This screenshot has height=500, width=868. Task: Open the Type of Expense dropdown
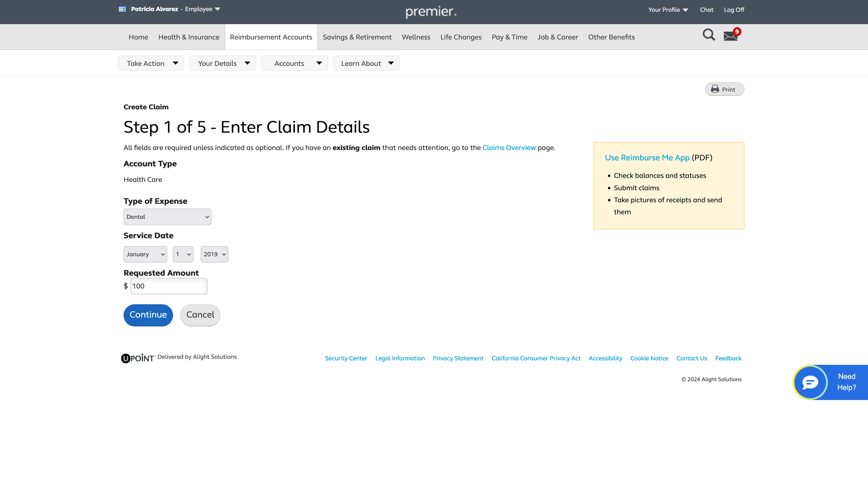click(168, 217)
